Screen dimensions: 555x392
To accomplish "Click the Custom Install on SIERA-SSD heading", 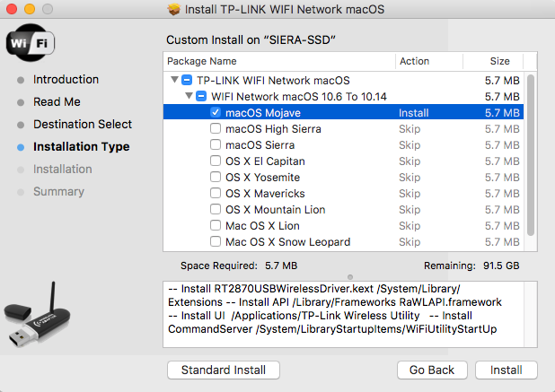I will [251, 40].
